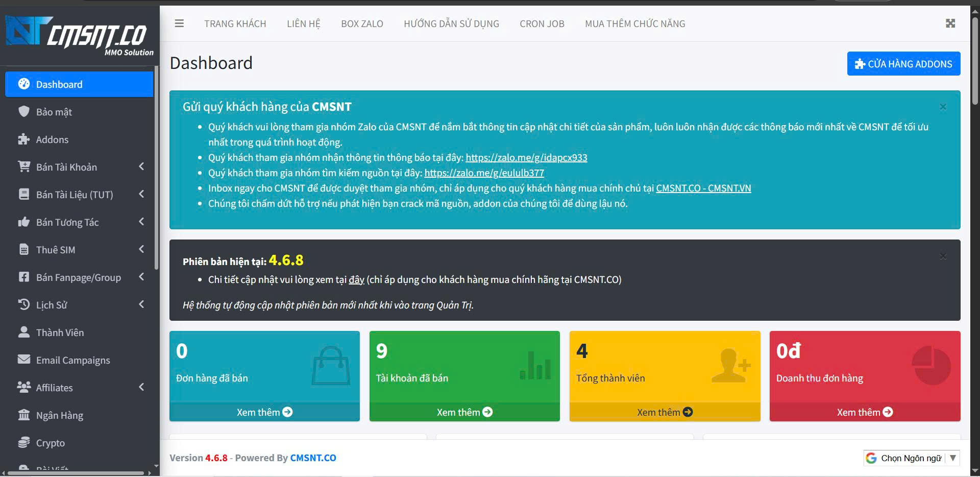Image resolution: width=980 pixels, height=477 pixels.
Task: Expand the Affiliates submenu arrow
Action: tap(141, 387)
